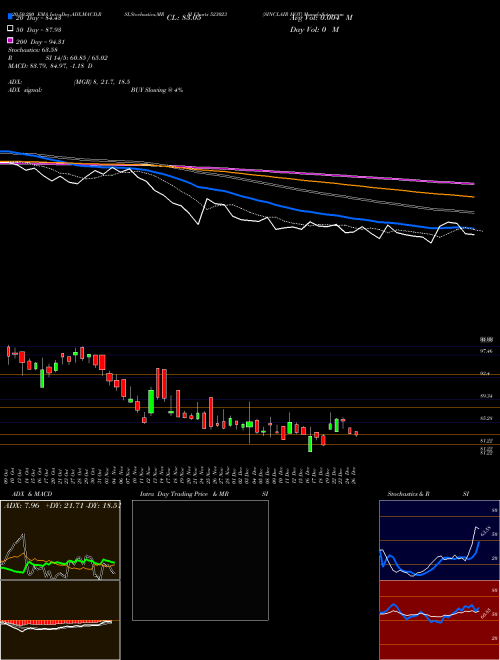The width and height of the screenshot is (500, 660).
Task: Click the 'BUY Slowing @ 4%' signal text
Action: pos(157,90)
